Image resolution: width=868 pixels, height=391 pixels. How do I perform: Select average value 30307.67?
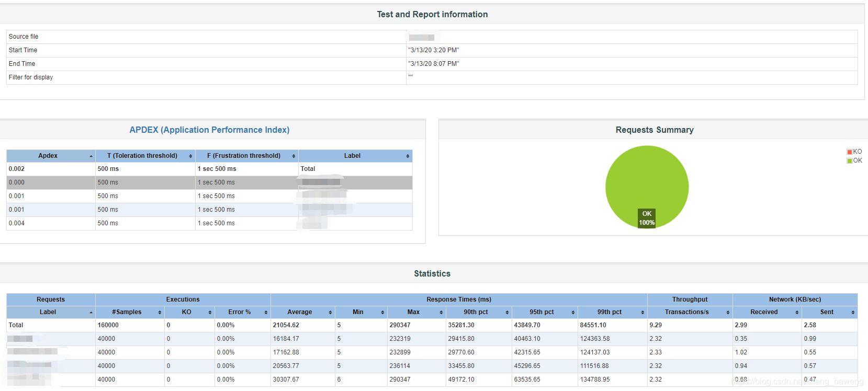tap(286, 379)
